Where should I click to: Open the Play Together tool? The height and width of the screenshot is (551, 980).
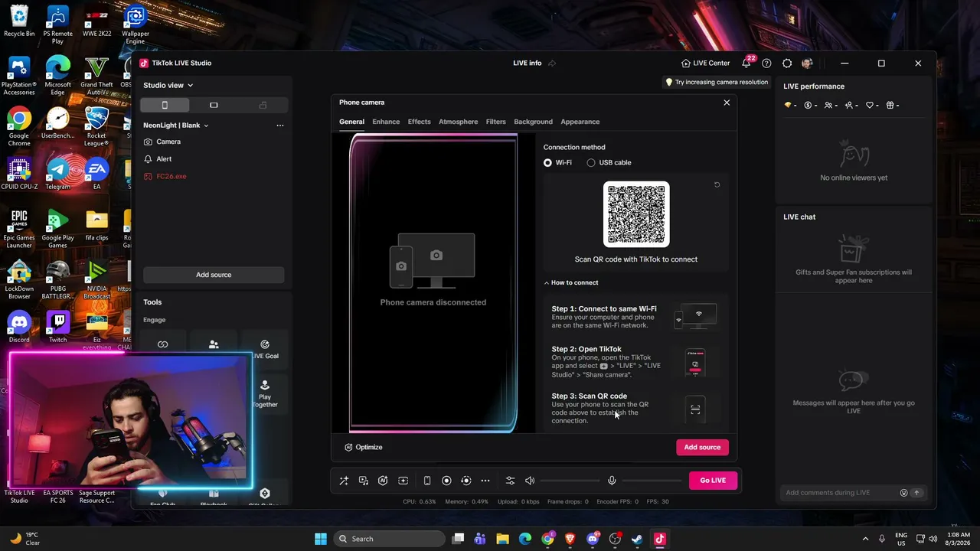(265, 393)
